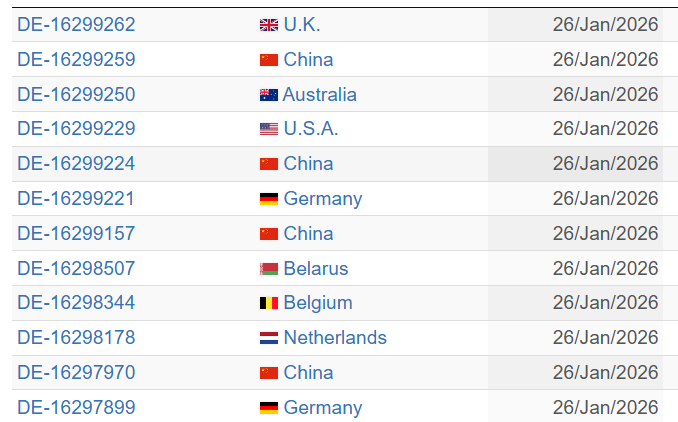Open record DE-16299262

(76, 25)
